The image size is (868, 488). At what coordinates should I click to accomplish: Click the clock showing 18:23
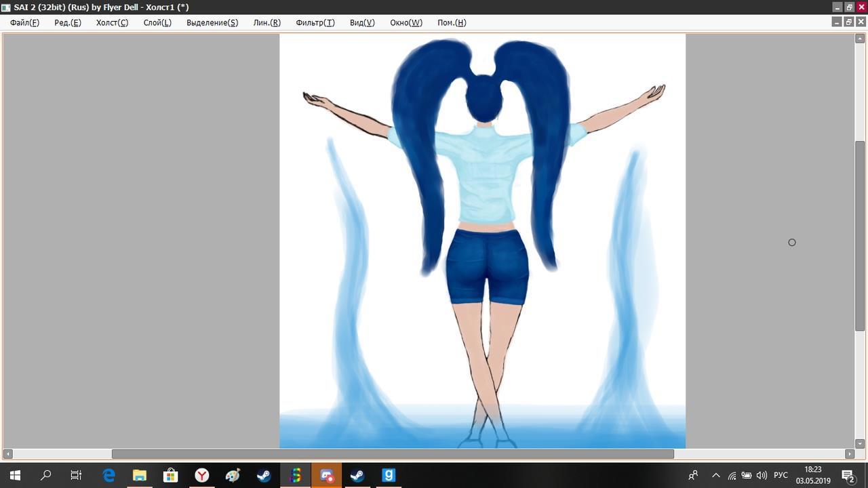pos(813,475)
